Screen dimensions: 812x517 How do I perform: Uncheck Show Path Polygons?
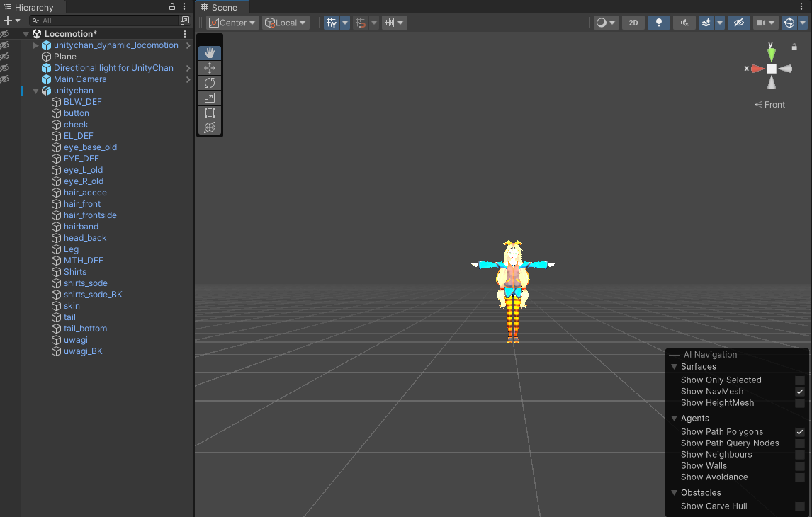[799, 432]
